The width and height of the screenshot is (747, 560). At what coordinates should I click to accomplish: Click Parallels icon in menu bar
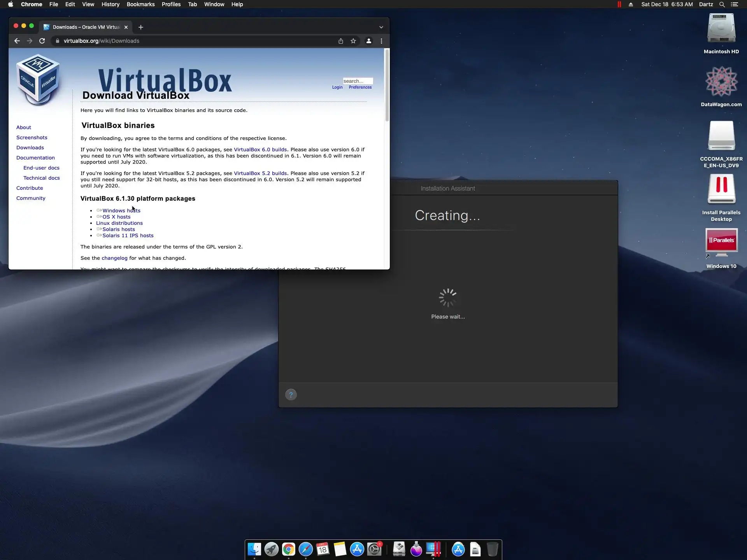(619, 4)
